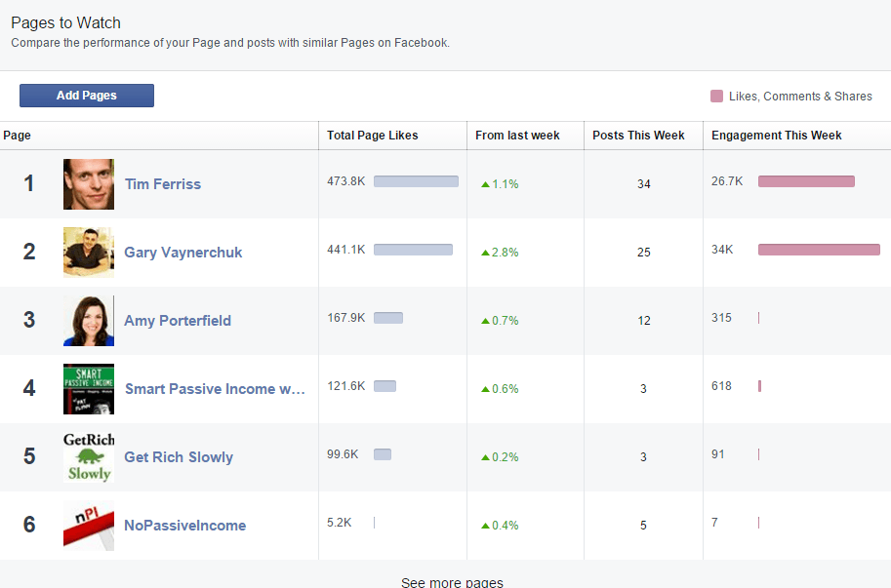The height and width of the screenshot is (588, 891).
Task: Click Smart Passive Income total likes bar
Action: [385, 386]
